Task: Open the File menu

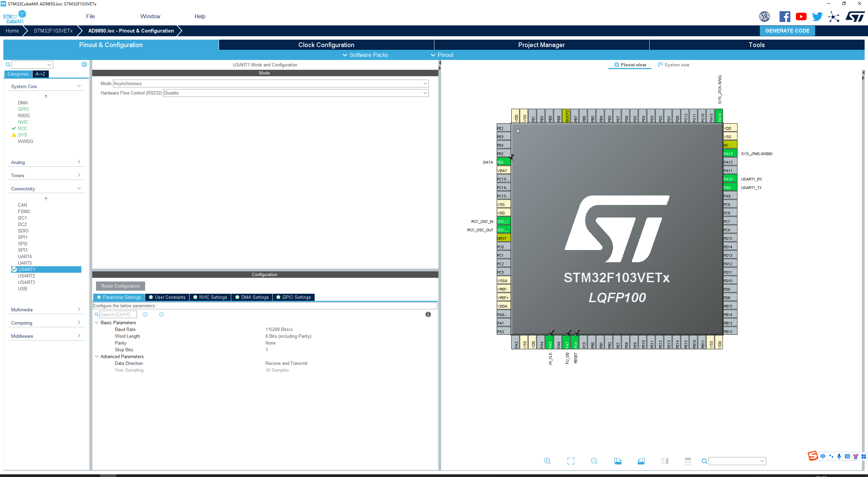Action: (91, 16)
